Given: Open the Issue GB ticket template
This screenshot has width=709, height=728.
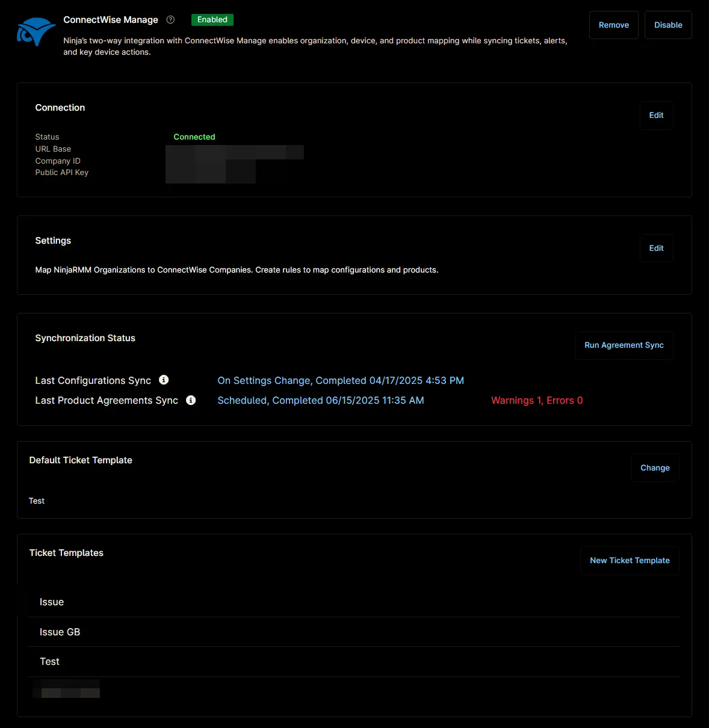Looking at the screenshot, I should point(354,632).
